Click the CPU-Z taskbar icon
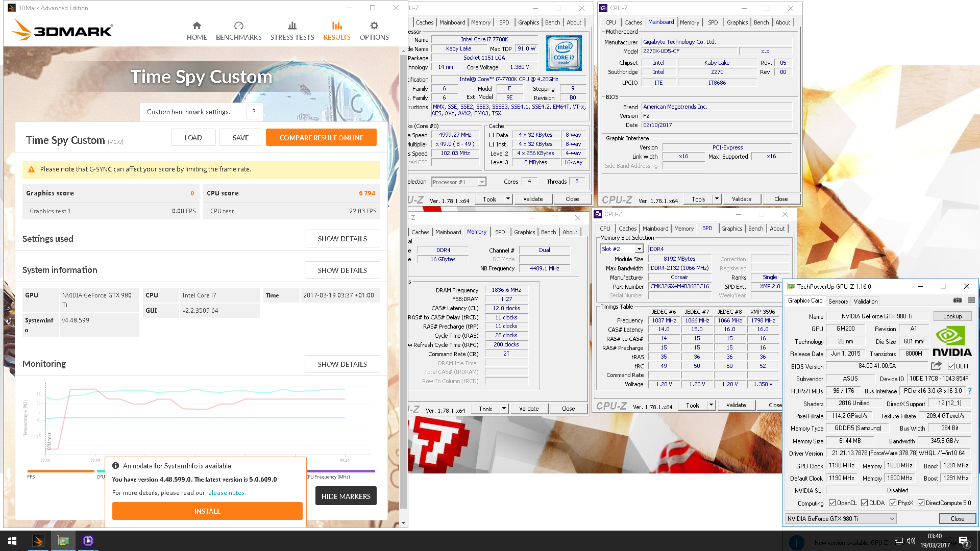Screen dimensions: 980x551 click(x=88, y=541)
